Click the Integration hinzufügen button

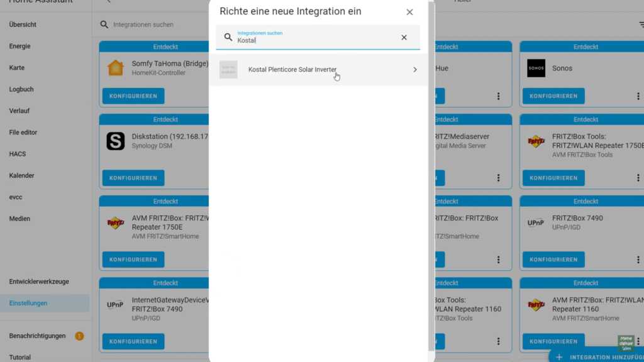pos(597,357)
